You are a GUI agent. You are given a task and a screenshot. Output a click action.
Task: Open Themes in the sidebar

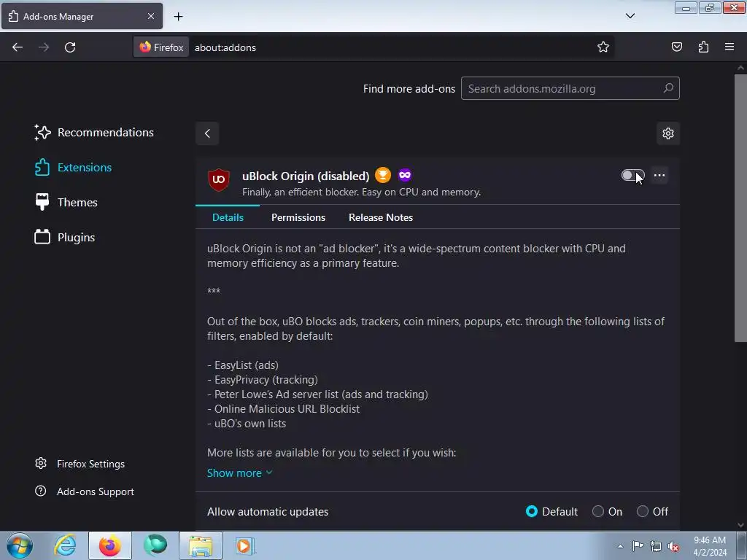click(66, 203)
